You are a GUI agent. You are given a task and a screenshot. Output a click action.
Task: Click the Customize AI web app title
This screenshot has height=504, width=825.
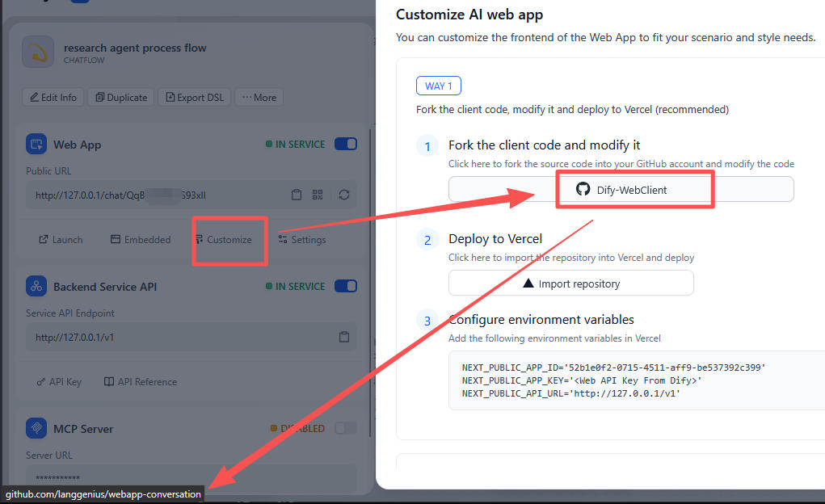tap(469, 15)
